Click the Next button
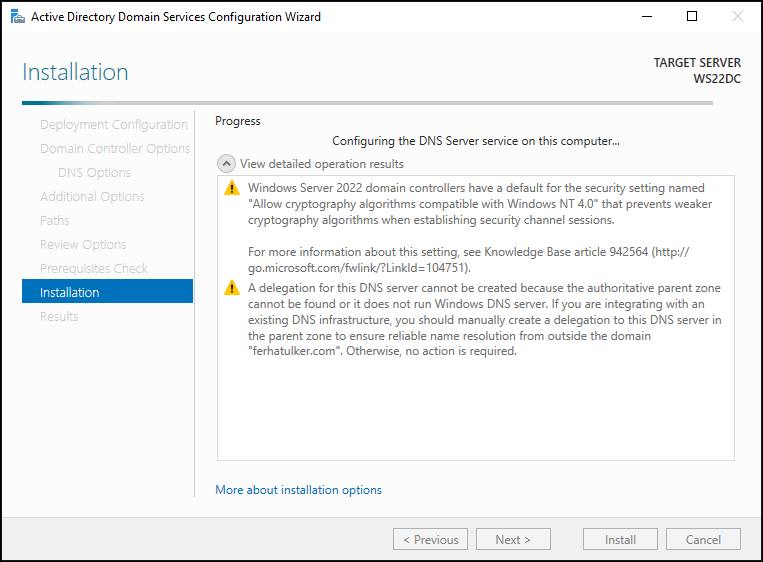This screenshot has width=763, height=562. [x=513, y=539]
